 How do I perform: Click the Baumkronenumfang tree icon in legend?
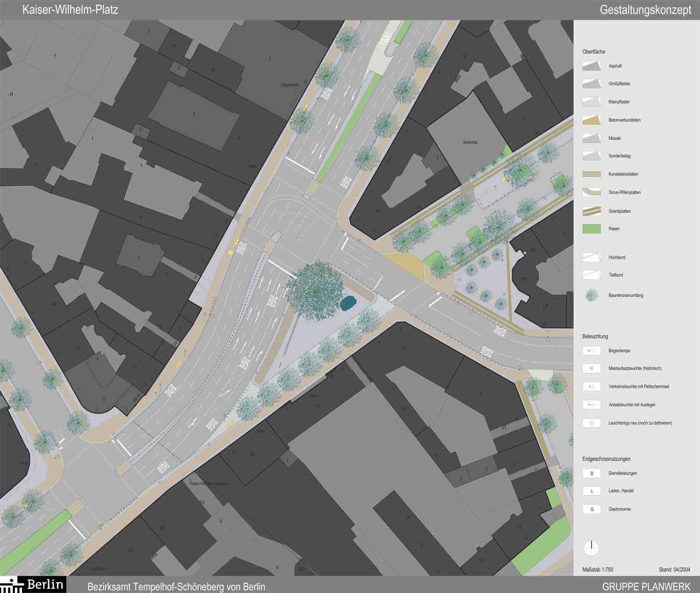(x=592, y=295)
